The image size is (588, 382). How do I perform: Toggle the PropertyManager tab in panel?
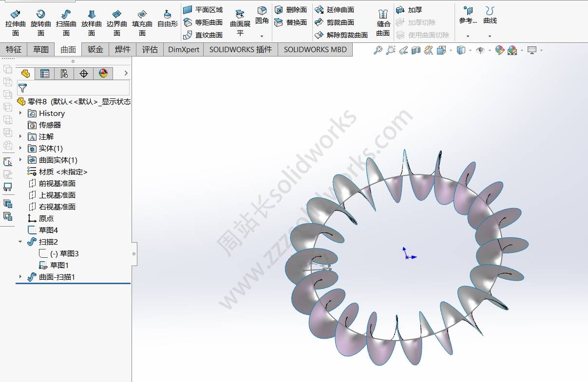pos(45,74)
